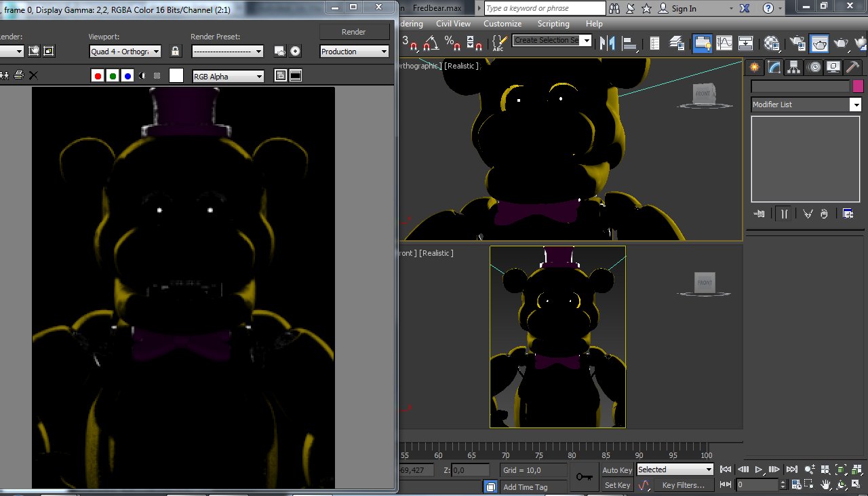Screen dimensions: 868x496
Task: Open the Modifier List dropdown
Action: pyautogui.click(x=806, y=104)
